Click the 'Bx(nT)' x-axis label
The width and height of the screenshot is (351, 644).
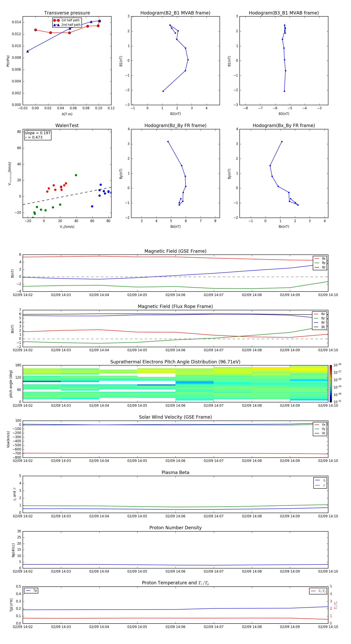(284, 227)
